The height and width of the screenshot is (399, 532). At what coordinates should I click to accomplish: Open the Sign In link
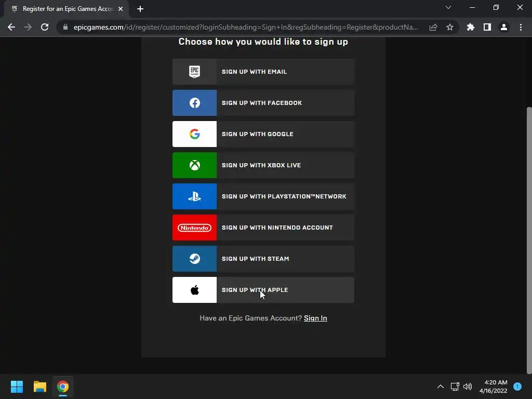click(315, 318)
